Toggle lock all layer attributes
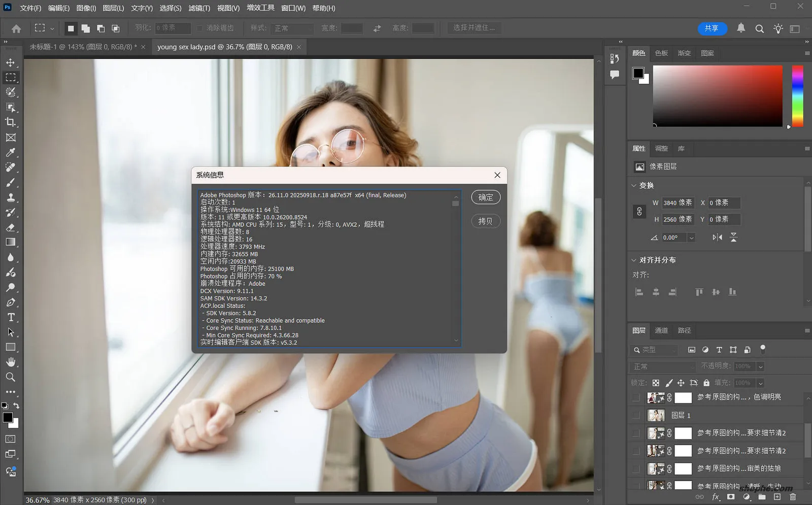This screenshot has height=505, width=812. tap(706, 383)
